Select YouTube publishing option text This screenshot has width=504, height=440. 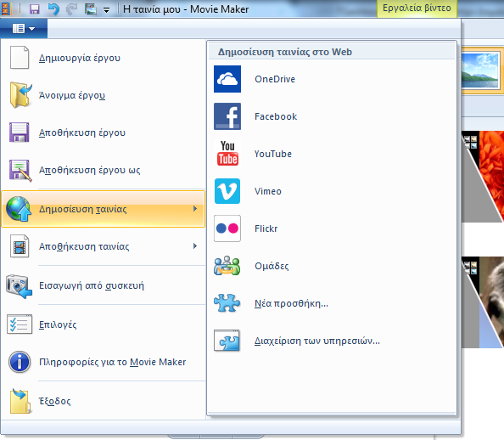[273, 154]
